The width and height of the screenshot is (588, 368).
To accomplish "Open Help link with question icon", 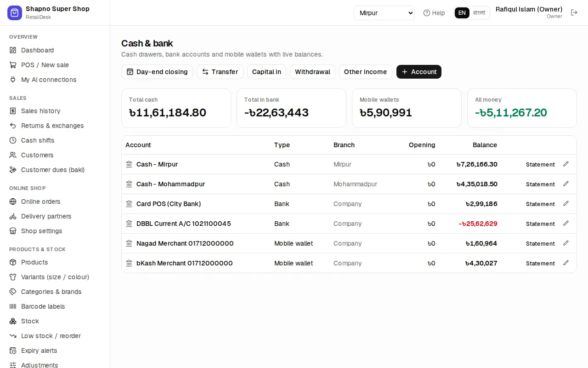I will coord(434,13).
